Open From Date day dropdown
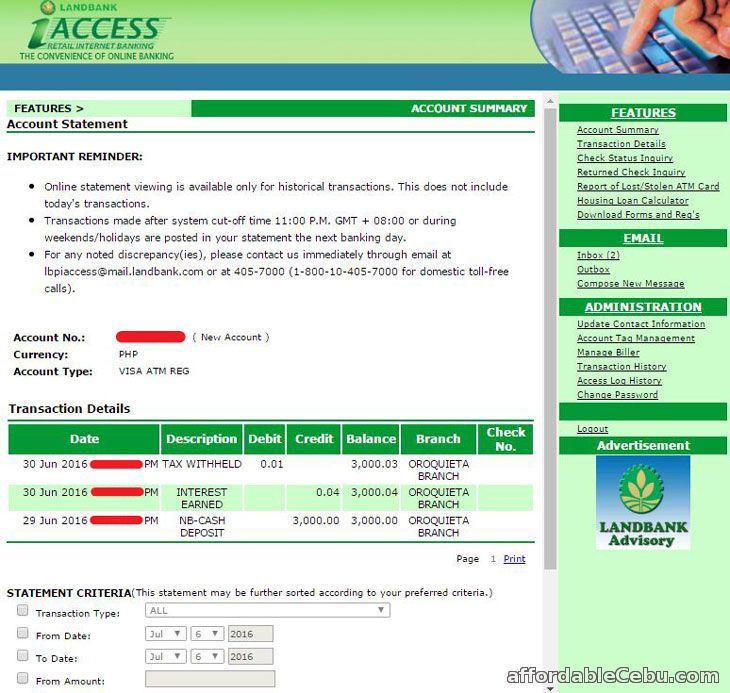The height and width of the screenshot is (693, 730). (x=207, y=634)
